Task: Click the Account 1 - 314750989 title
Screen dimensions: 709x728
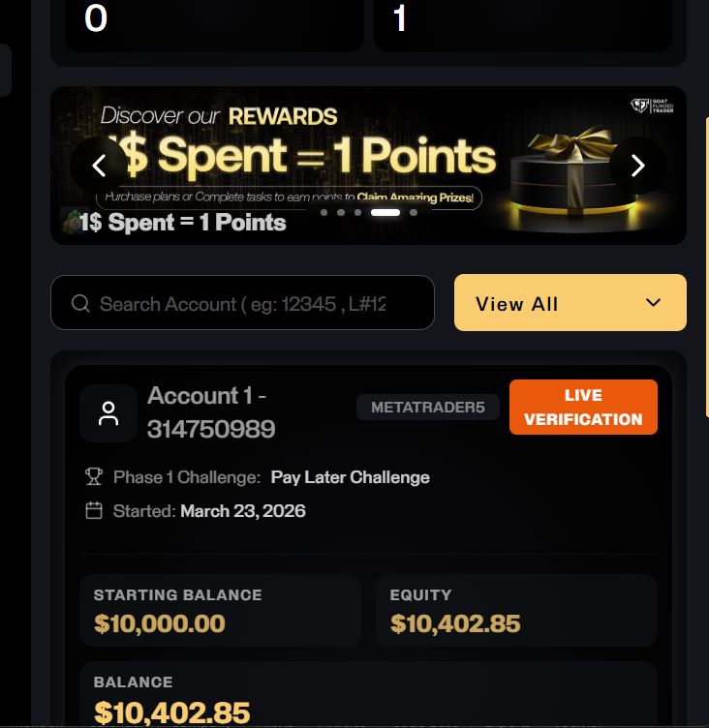Action: coord(210,411)
